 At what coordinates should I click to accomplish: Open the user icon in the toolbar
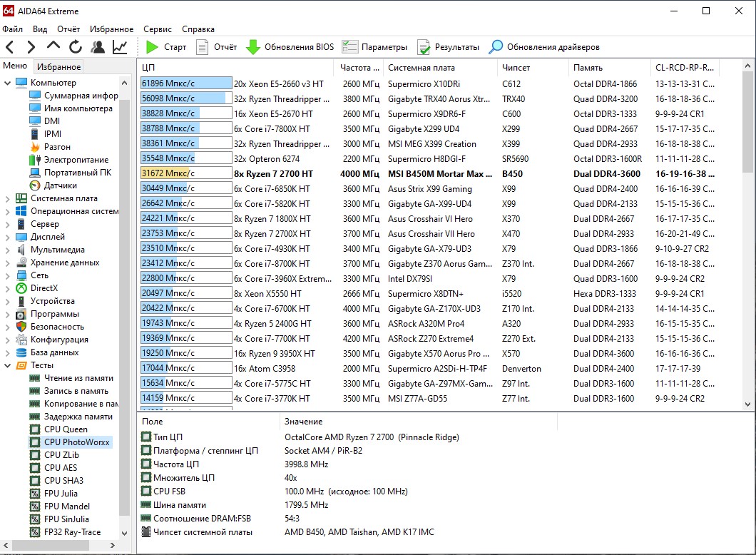[x=98, y=47]
